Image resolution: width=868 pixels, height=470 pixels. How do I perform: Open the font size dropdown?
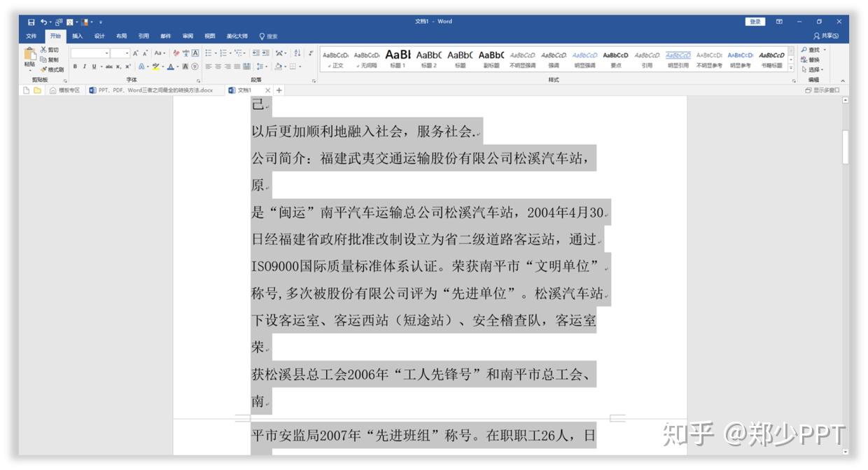click(127, 53)
